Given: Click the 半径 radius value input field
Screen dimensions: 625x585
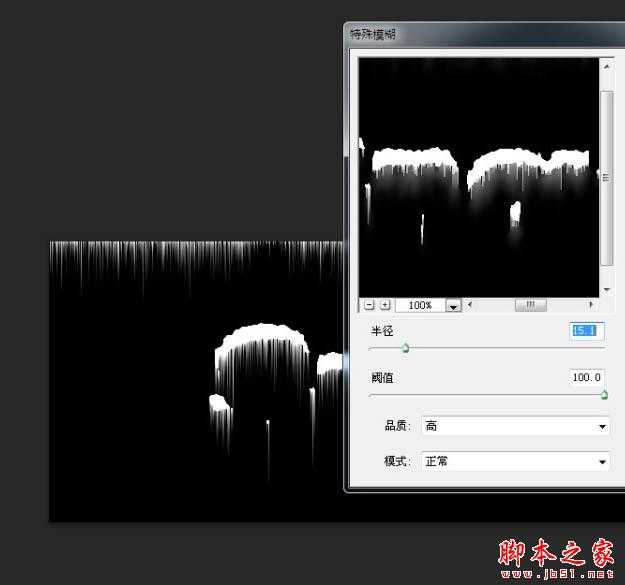Looking at the screenshot, I should [x=586, y=331].
